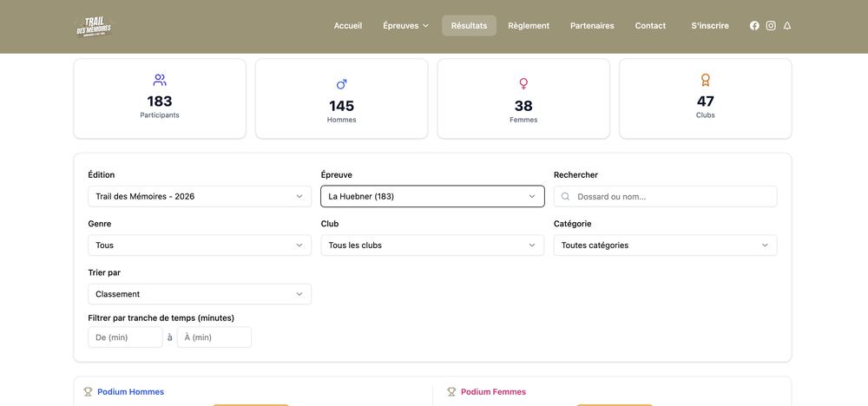Click the S'inscrire link

coord(710,25)
